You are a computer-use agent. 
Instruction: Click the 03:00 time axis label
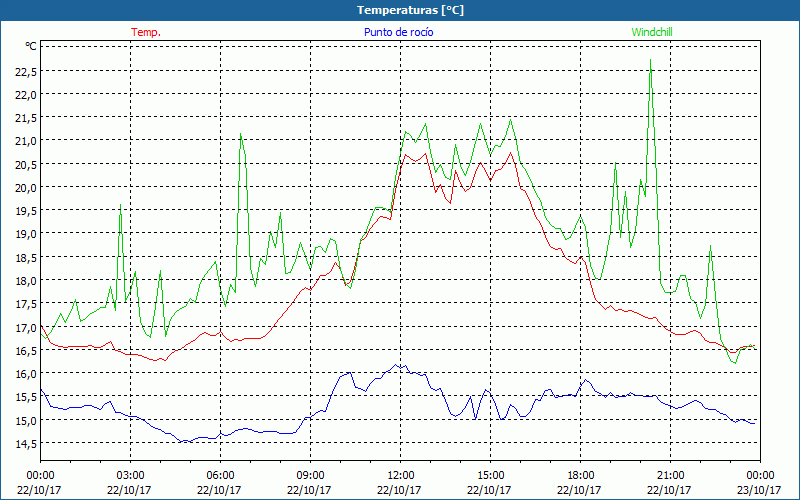[x=131, y=476]
